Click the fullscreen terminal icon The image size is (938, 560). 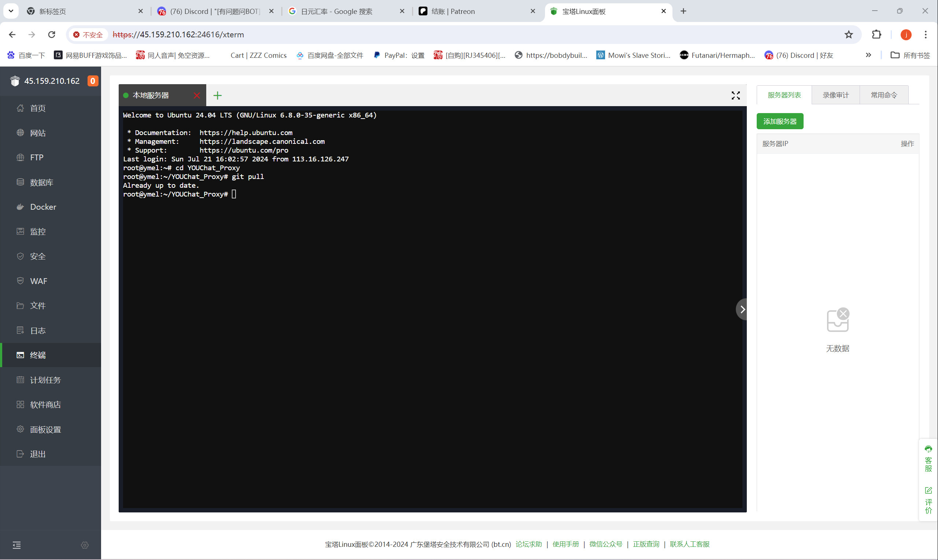tap(735, 96)
